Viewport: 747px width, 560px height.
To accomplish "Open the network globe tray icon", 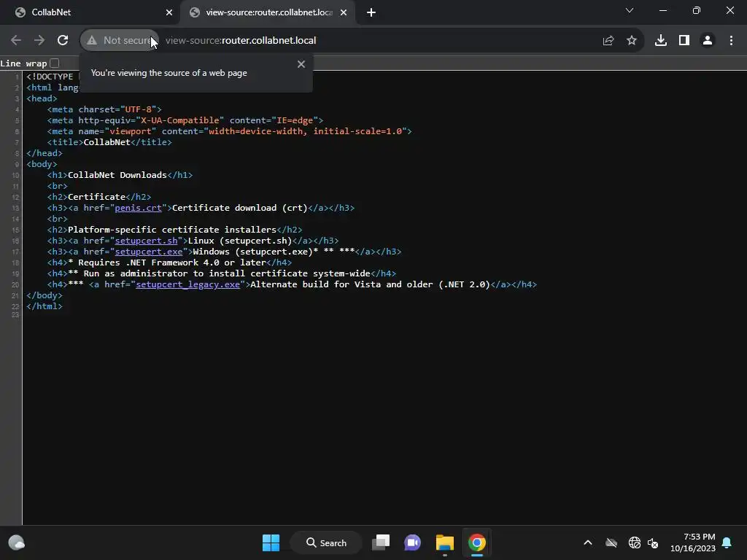I will (x=634, y=542).
